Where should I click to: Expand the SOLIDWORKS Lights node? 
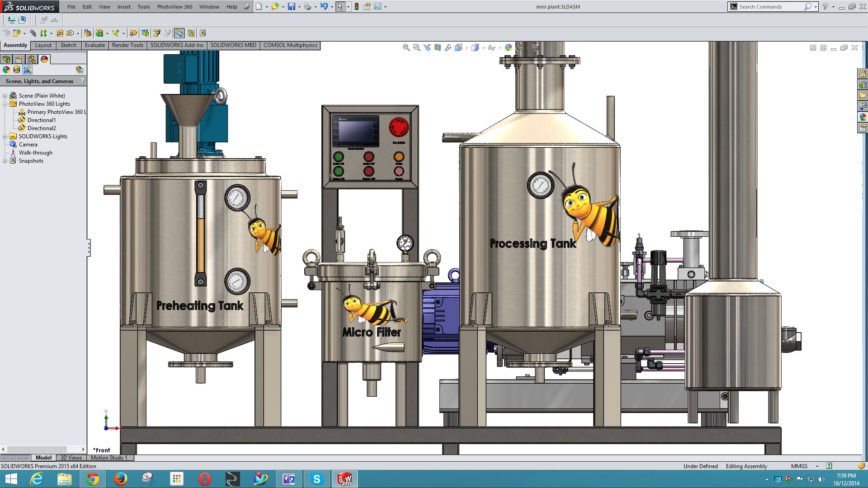click(5, 136)
